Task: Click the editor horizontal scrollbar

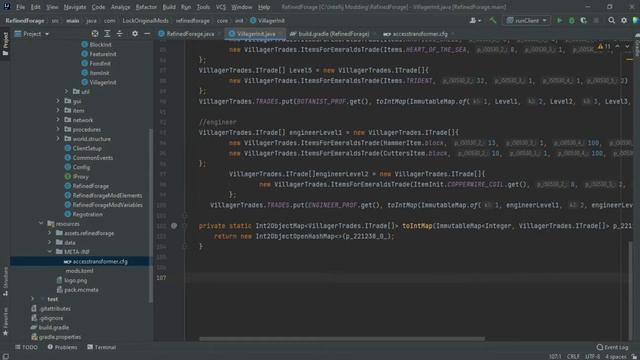Action: 342,338
